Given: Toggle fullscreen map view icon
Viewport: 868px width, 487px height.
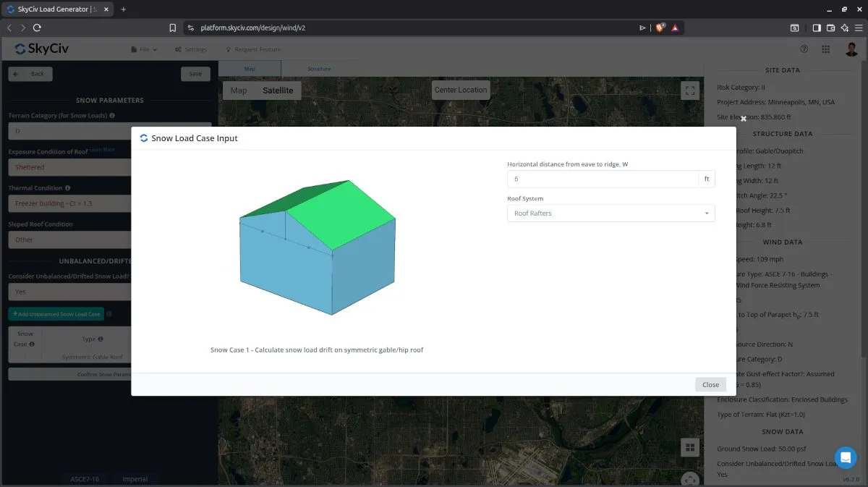Looking at the screenshot, I should (689, 90).
